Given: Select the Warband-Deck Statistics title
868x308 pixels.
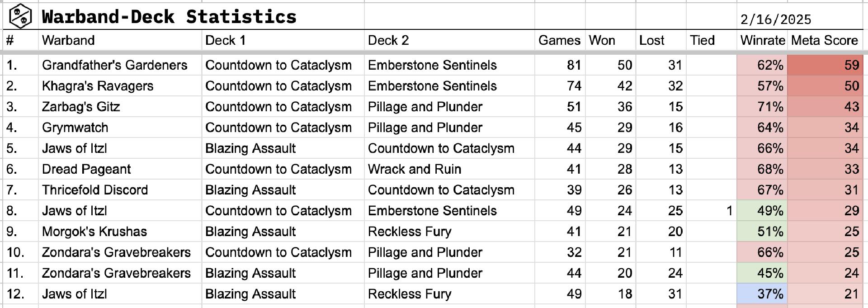Looking at the screenshot, I should pos(169,17).
